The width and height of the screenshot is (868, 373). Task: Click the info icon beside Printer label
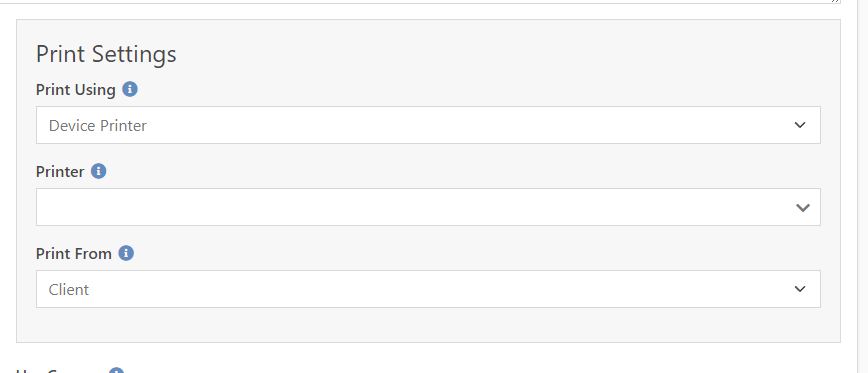point(99,171)
